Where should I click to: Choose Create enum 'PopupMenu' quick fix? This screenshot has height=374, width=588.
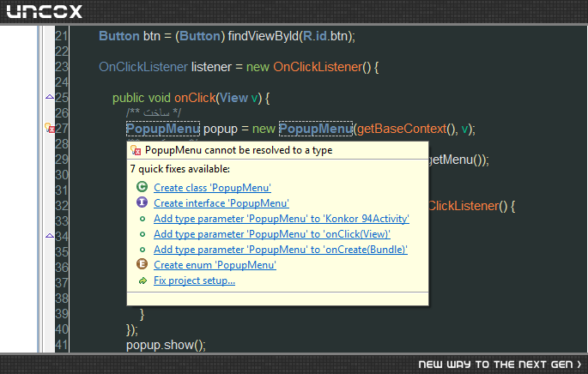pyautogui.click(x=215, y=264)
